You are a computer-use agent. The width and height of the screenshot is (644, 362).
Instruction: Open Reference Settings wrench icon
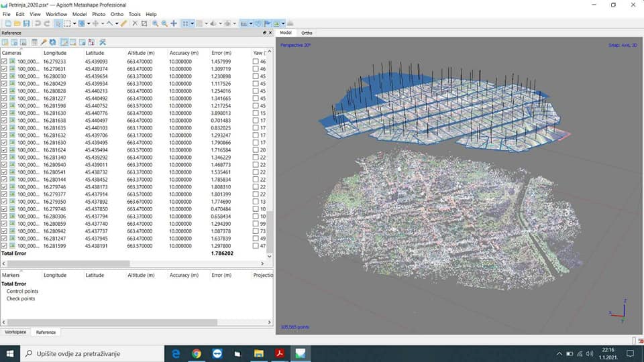click(x=103, y=42)
